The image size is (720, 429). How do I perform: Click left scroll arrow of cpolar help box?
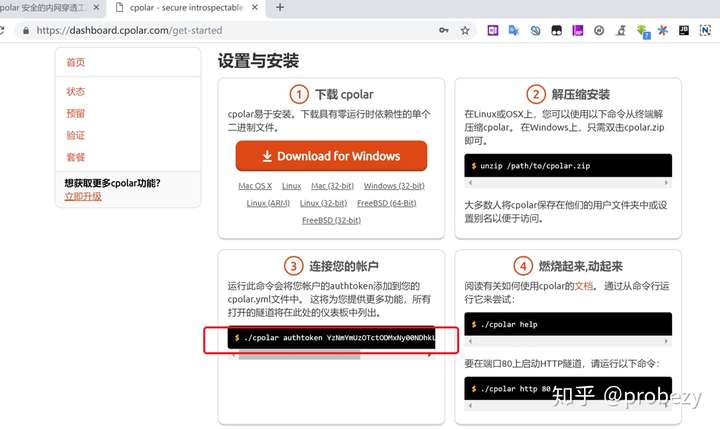point(470,341)
